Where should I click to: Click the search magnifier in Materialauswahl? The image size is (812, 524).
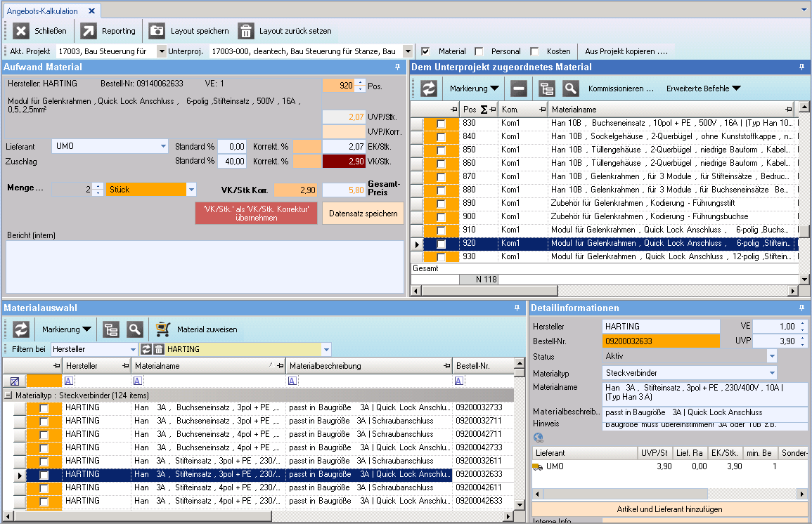[134, 329]
